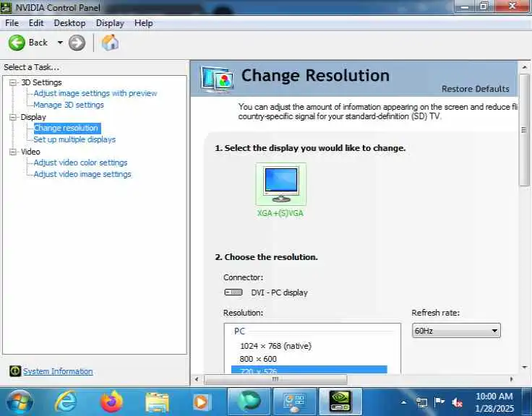Image resolution: width=532 pixels, height=416 pixels.
Task: Collapse the Video tree node
Action: coord(13,152)
